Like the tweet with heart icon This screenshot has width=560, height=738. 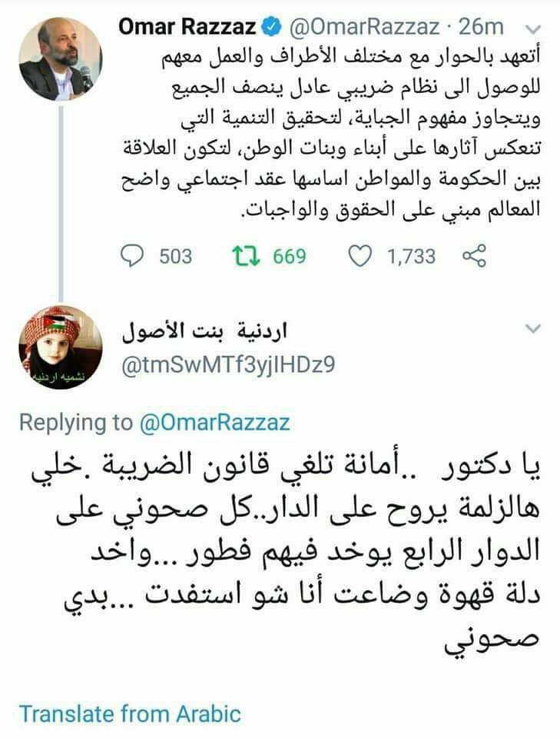360,257
